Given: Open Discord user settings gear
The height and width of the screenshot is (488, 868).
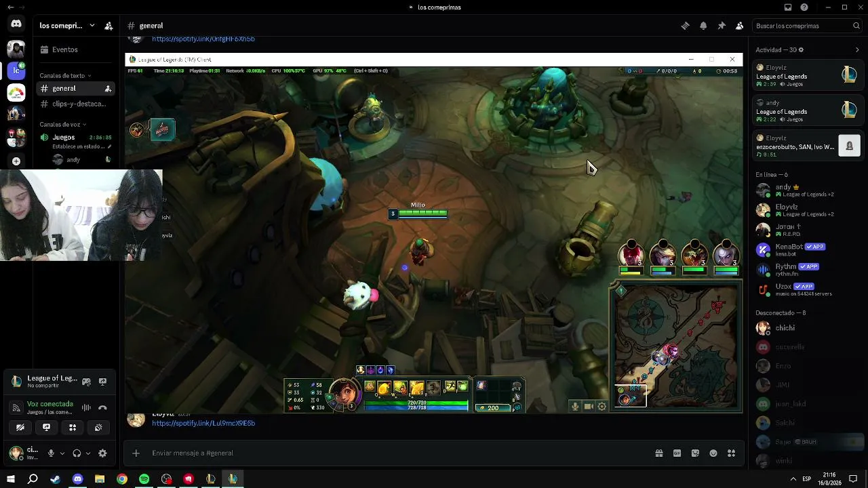Looking at the screenshot, I should point(102,453).
